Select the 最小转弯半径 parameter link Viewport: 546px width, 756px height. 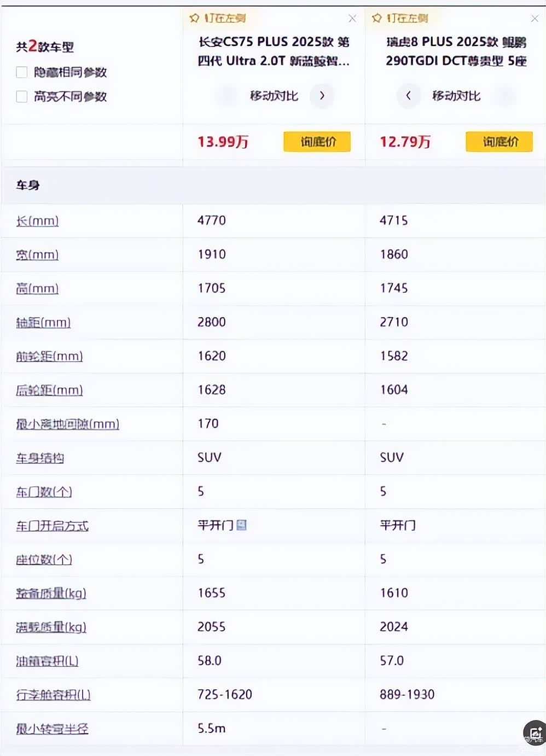click(x=52, y=729)
